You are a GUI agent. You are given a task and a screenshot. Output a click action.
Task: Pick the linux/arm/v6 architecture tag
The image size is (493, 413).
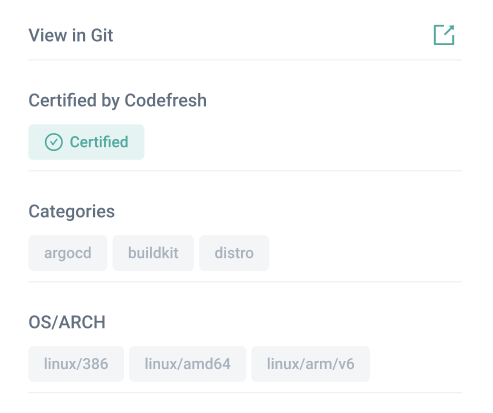(x=311, y=364)
